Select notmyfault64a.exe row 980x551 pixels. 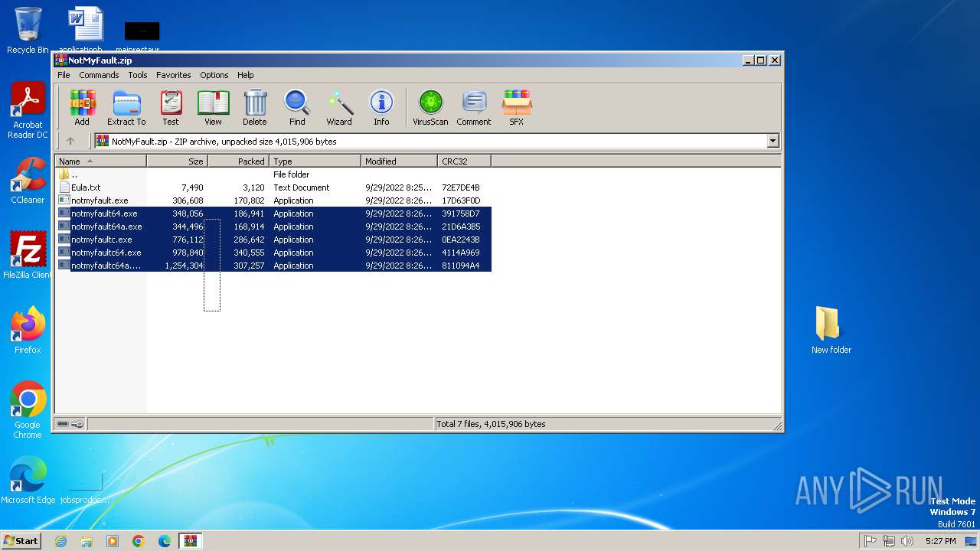click(x=273, y=227)
